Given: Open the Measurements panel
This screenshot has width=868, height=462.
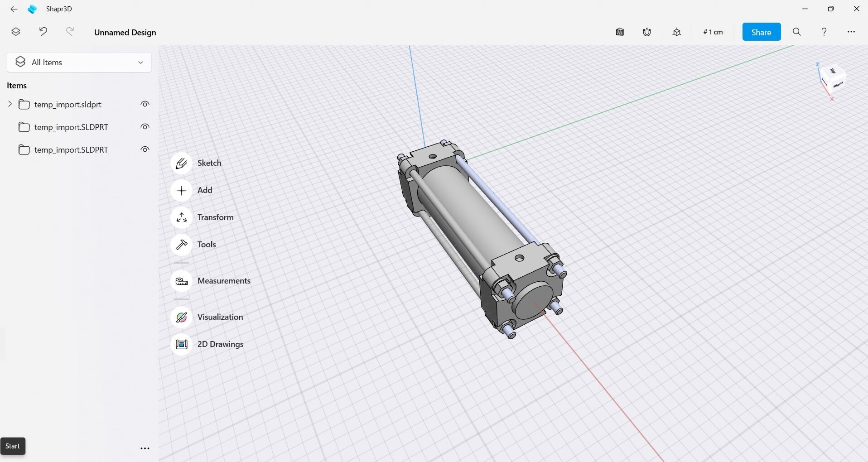Looking at the screenshot, I should (182, 281).
